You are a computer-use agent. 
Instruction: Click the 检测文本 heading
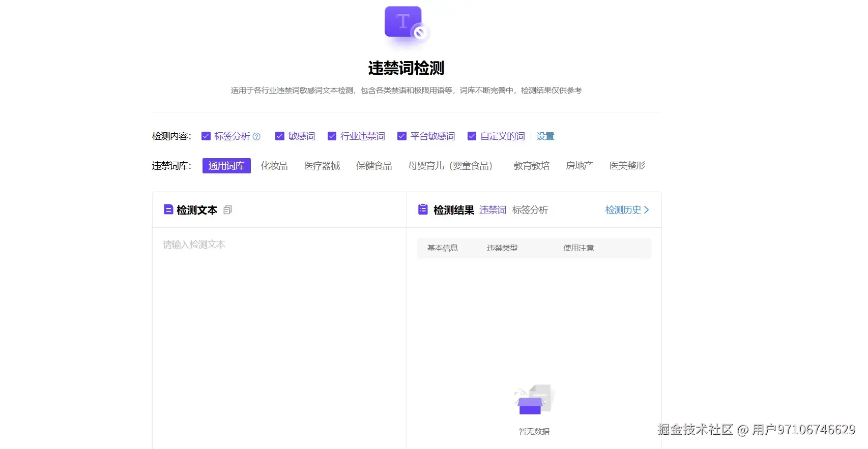(x=197, y=210)
